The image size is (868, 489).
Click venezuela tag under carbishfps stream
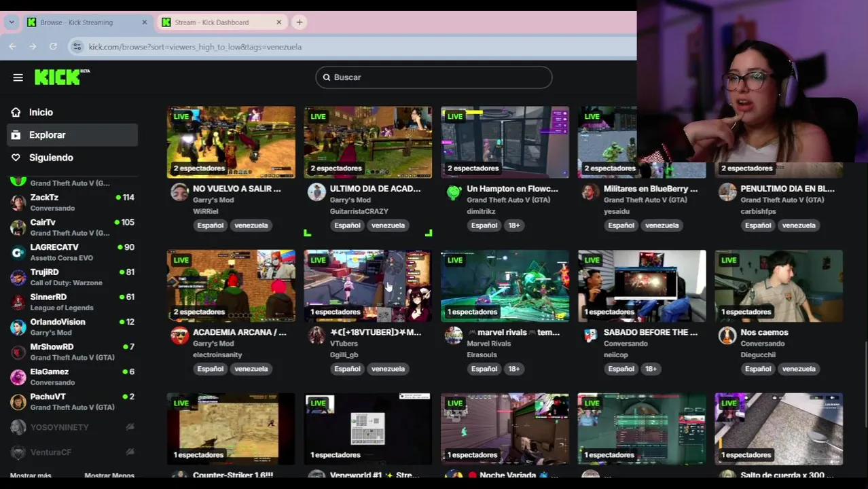(799, 225)
